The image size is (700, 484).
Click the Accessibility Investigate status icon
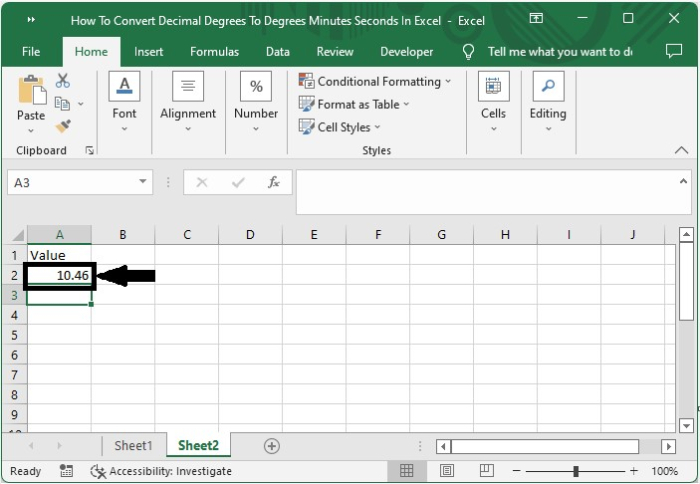(98, 471)
